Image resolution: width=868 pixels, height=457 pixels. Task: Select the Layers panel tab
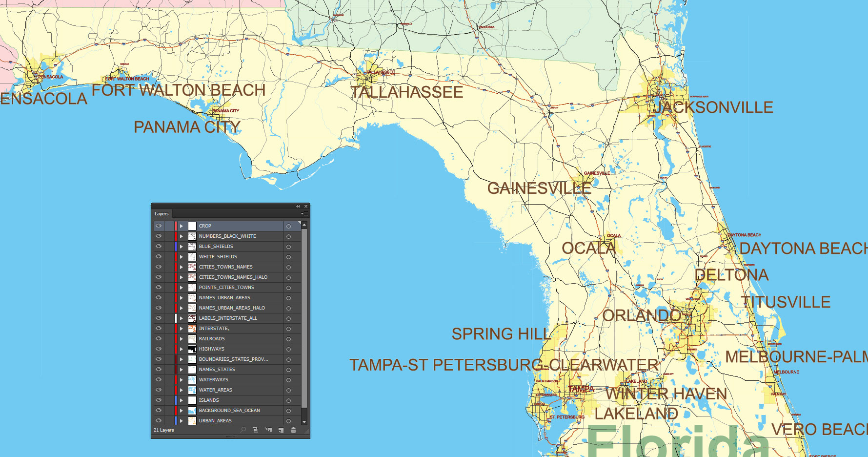point(161,214)
